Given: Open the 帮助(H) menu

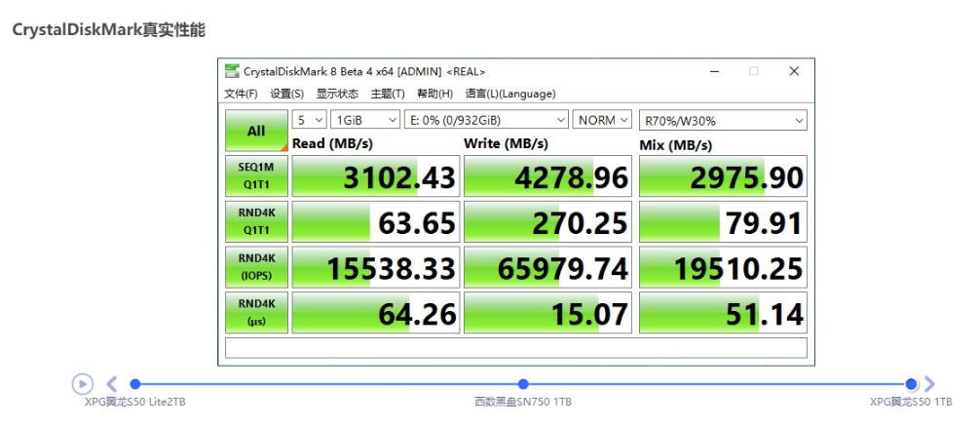Looking at the screenshot, I should tap(435, 94).
